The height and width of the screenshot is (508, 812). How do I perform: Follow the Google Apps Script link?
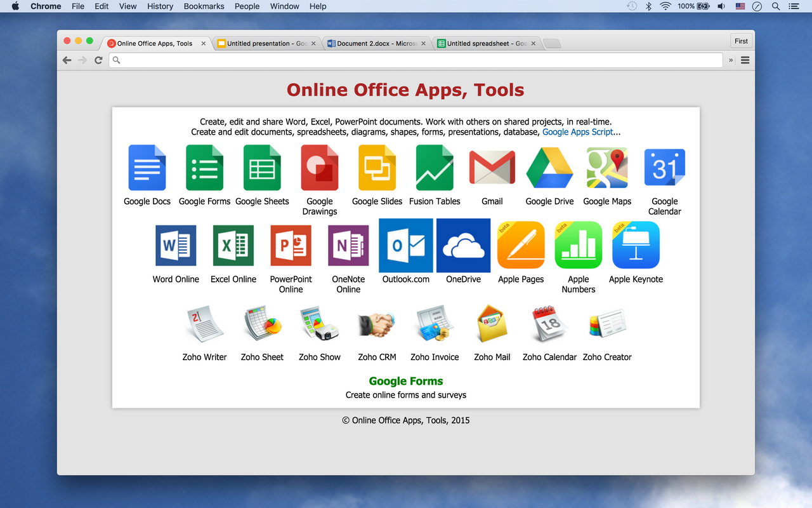click(577, 132)
